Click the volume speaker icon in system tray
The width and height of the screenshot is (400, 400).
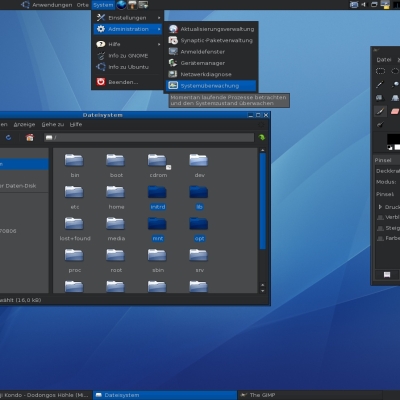(364, 5)
